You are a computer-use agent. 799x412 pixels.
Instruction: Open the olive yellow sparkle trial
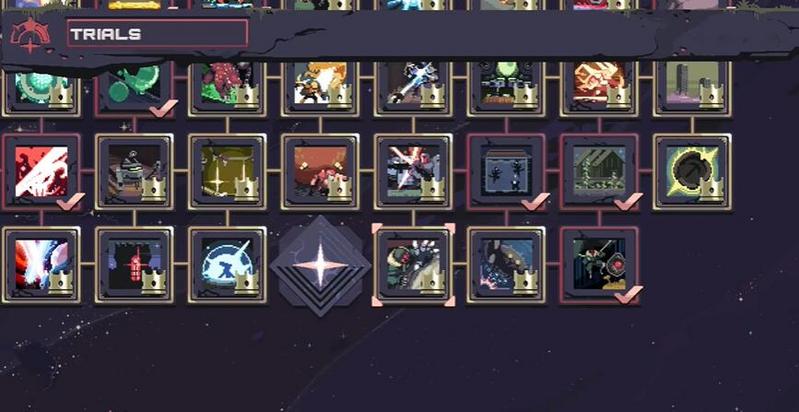coord(227,172)
